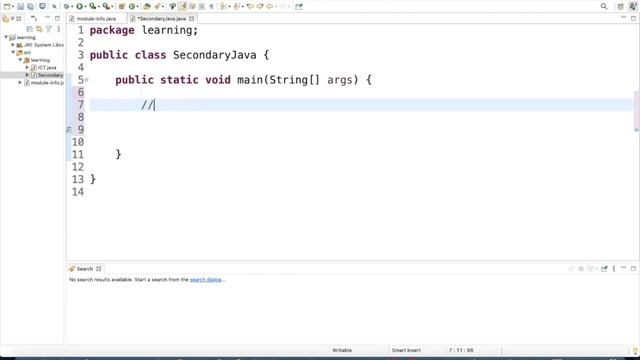Click the Coverage launch icon
Viewport: 640px width, 360px height.
tap(93, 7)
